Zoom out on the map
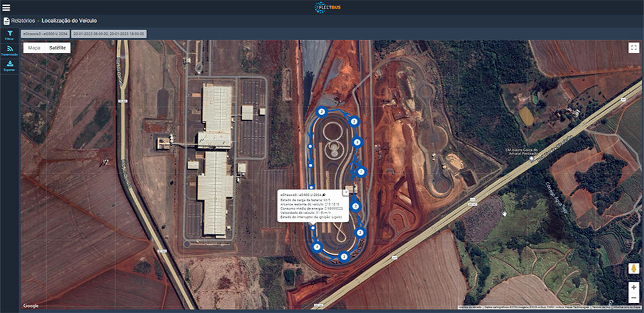This screenshot has height=313, width=644. 633,298
